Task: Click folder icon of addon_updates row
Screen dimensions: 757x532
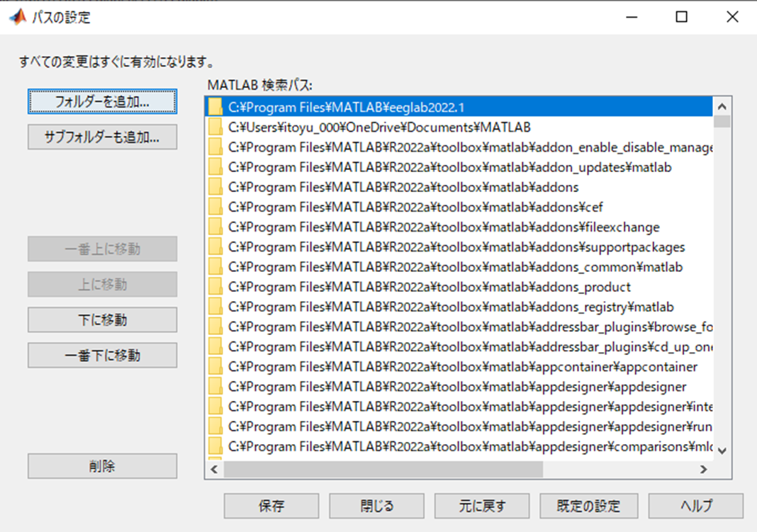Action: pyautogui.click(x=215, y=167)
